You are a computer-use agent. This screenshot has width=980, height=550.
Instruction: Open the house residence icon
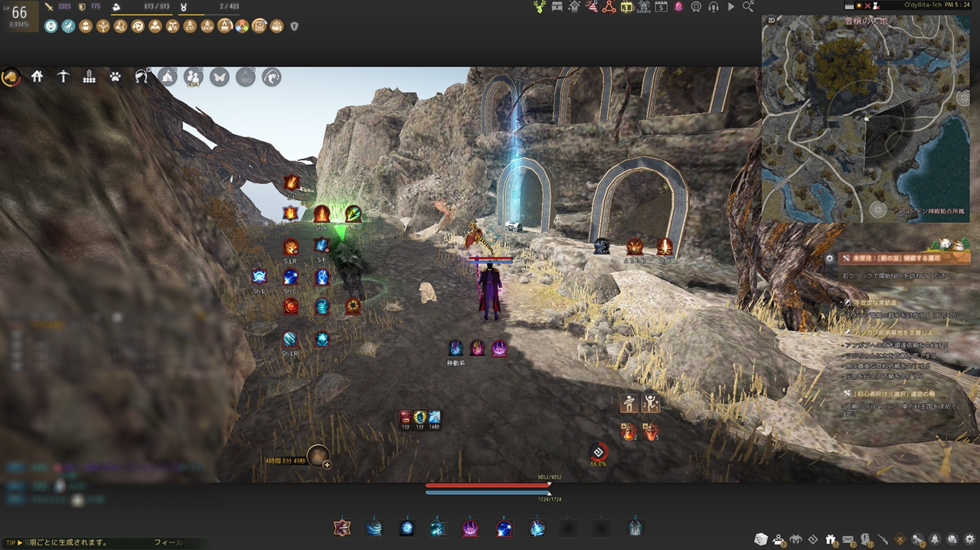(37, 77)
